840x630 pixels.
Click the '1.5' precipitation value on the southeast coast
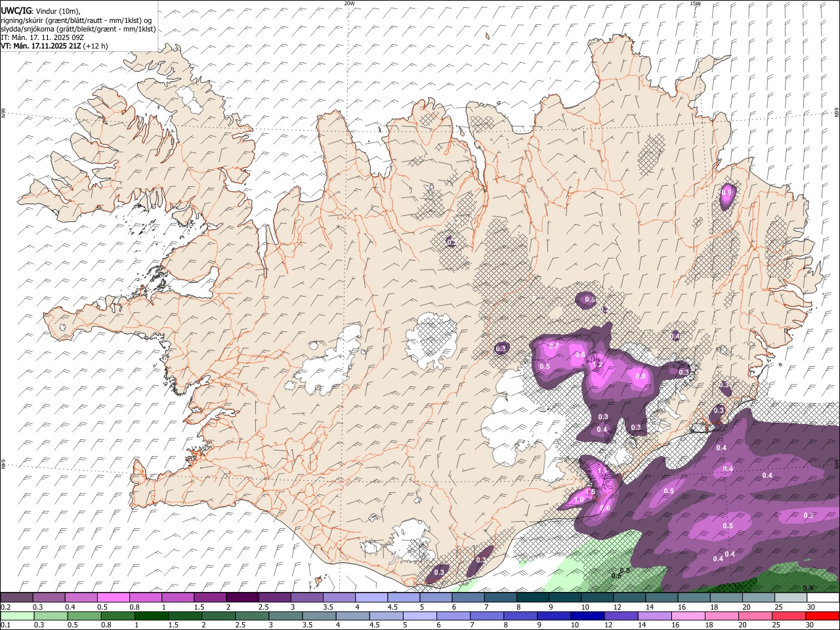tap(590, 492)
